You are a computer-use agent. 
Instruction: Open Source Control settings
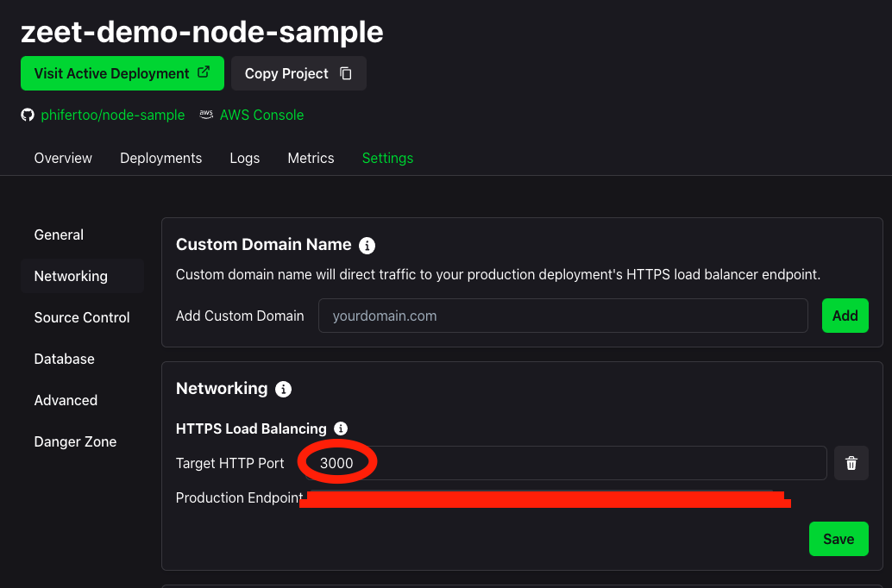pos(83,317)
